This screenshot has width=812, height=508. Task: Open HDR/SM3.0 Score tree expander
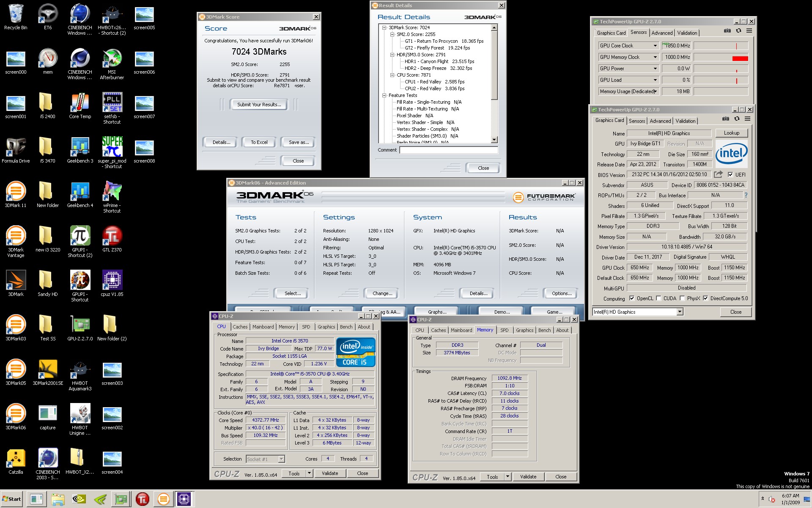(392, 55)
